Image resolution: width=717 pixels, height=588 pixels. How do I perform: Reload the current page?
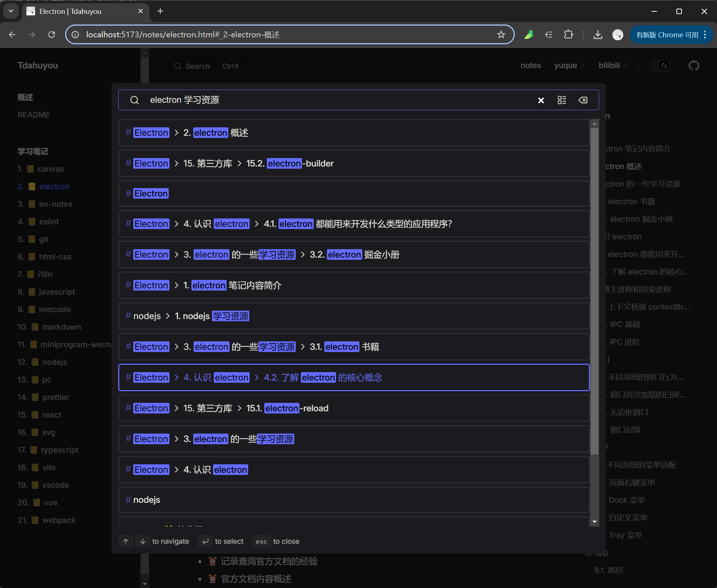pos(52,35)
